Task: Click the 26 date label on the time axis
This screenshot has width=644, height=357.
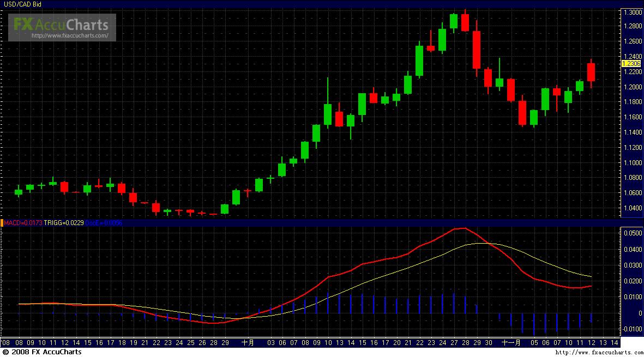Action: tap(202, 343)
